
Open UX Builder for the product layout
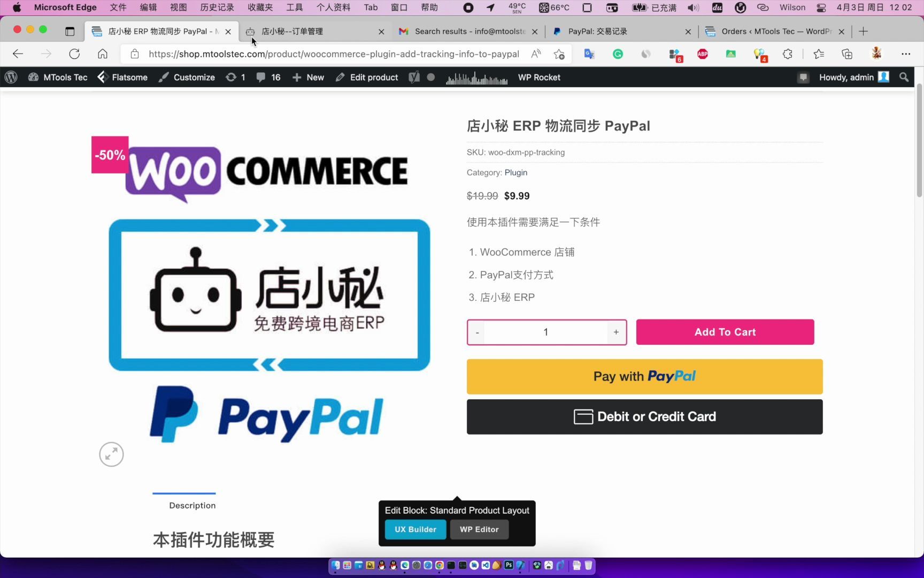click(x=415, y=529)
